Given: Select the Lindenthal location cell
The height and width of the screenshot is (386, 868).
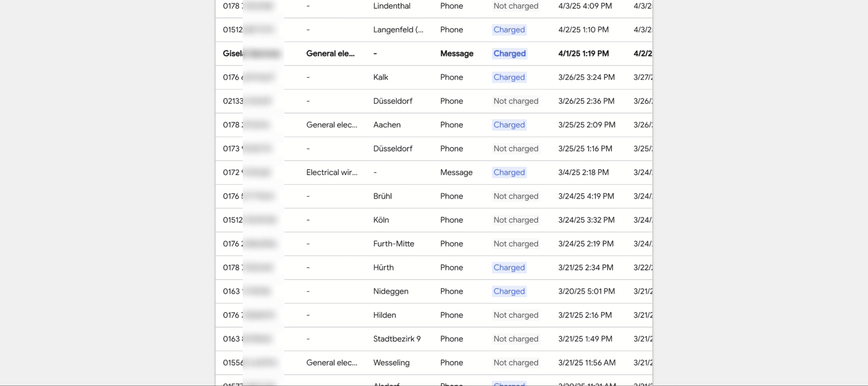Looking at the screenshot, I should [392, 6].
